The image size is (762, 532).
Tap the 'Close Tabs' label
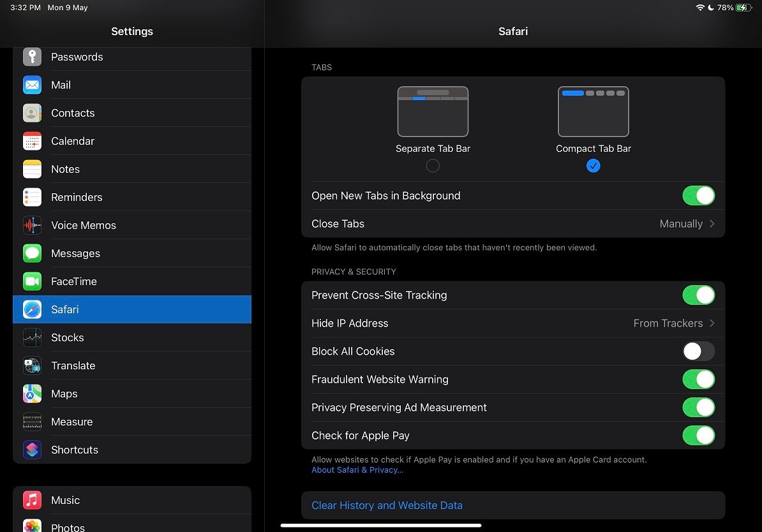click(x=338, y=223)
